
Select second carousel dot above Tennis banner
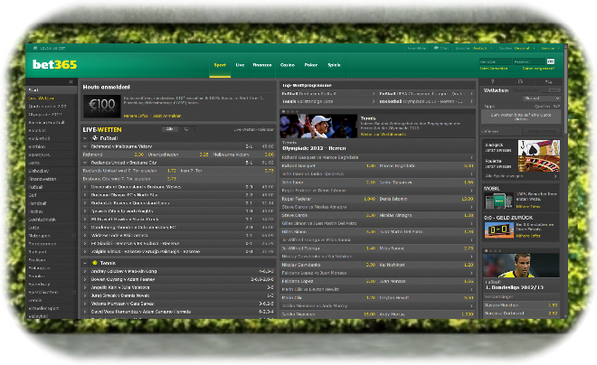pos(288,112)
